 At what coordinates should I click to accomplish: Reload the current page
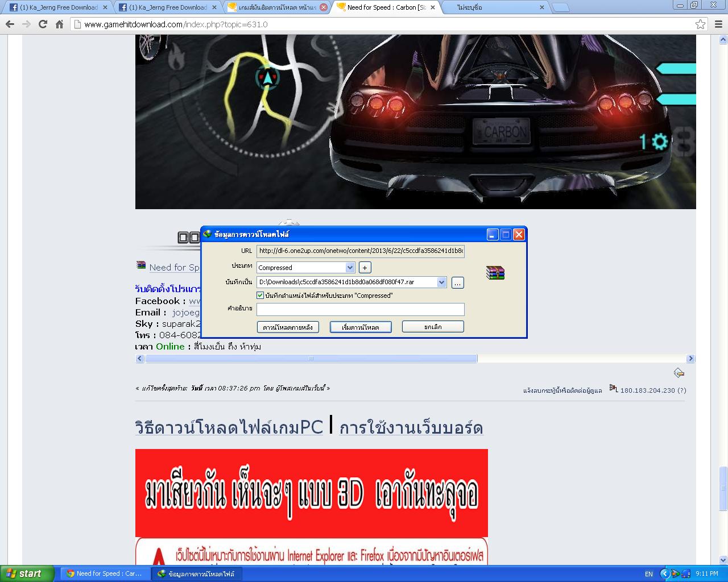[x=43, y=24]
